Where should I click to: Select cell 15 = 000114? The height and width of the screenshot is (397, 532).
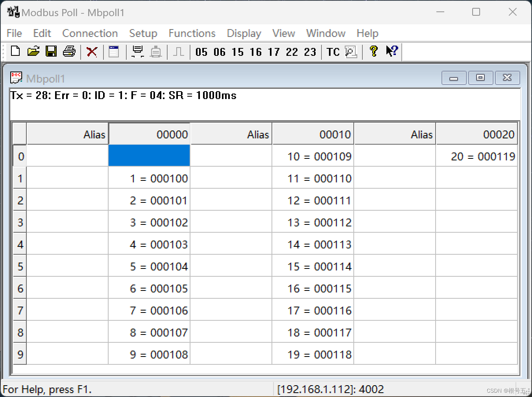[313, 266]
